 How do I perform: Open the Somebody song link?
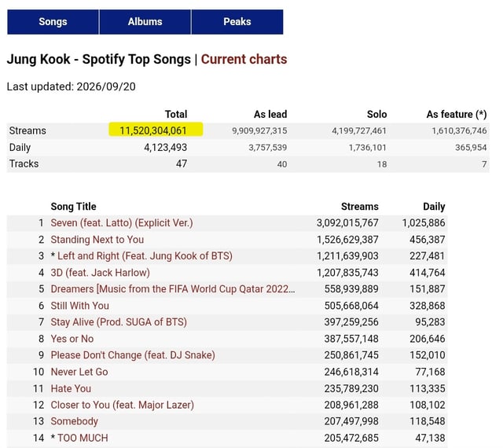click(75, 421)
